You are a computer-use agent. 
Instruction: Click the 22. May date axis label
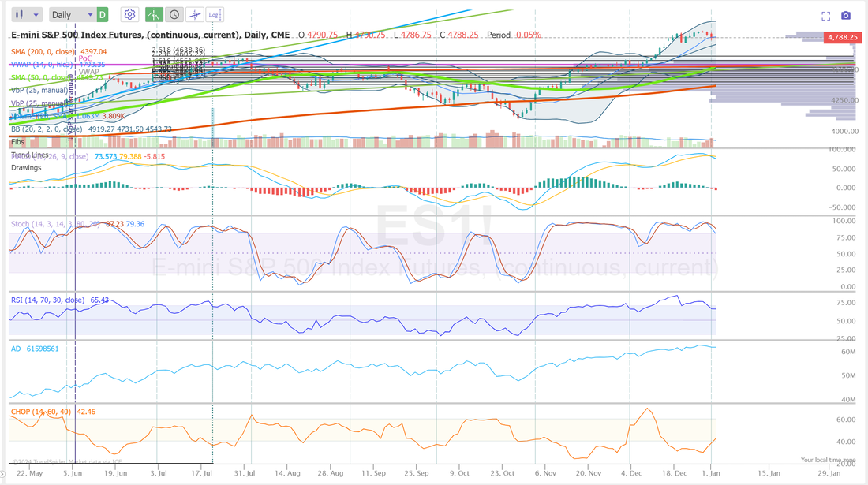tap(30, 473)
